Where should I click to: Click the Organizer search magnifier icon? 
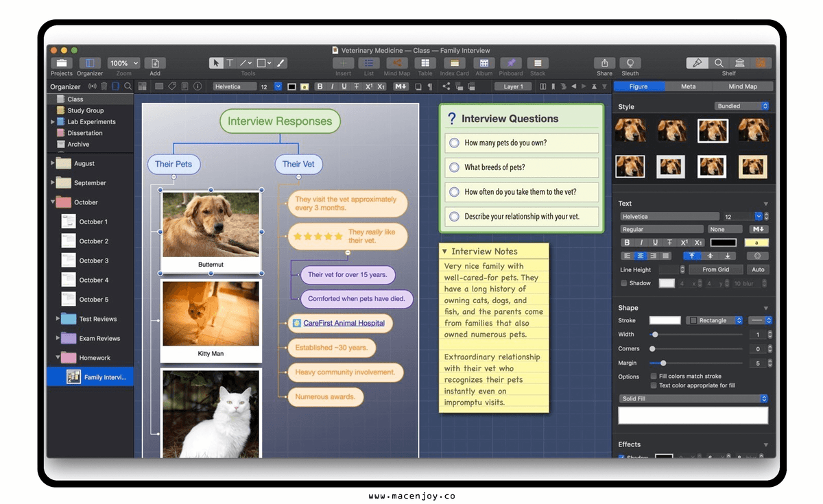point(128,86)
